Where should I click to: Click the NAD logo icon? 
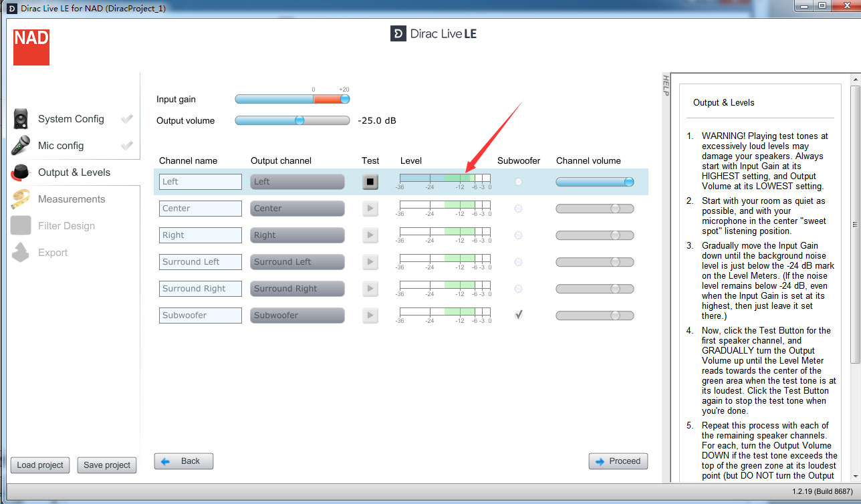tap(31, 47)
